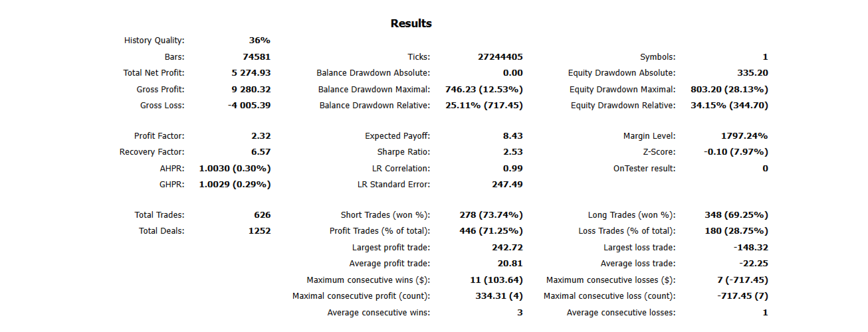Select the Expected Payoff value 8.43
868x332 pixels.
click(513, 136)
